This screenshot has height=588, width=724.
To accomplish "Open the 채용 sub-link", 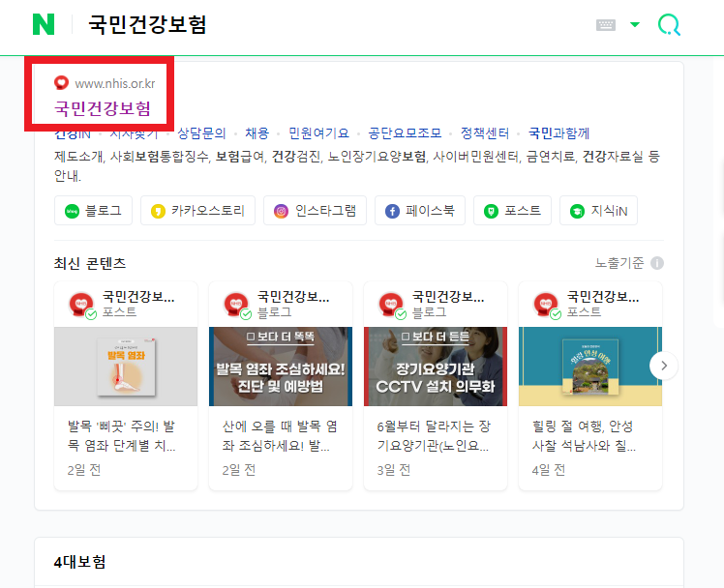I will pos(256,133).
